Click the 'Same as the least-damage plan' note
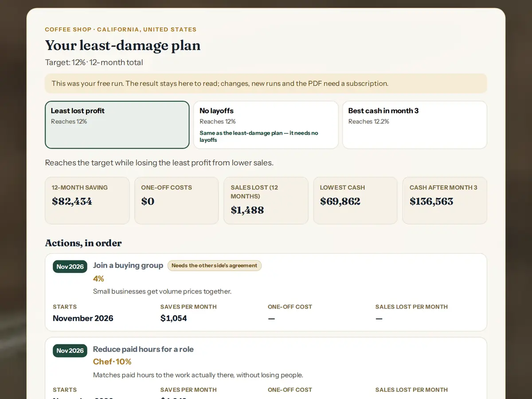532x399 pixels. 259,136
